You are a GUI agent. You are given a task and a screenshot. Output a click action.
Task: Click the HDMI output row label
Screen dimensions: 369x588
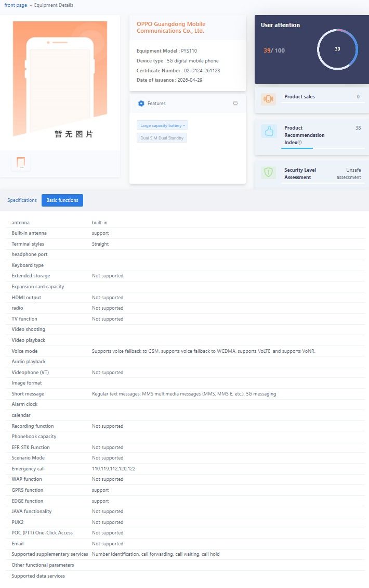point(26,298)
